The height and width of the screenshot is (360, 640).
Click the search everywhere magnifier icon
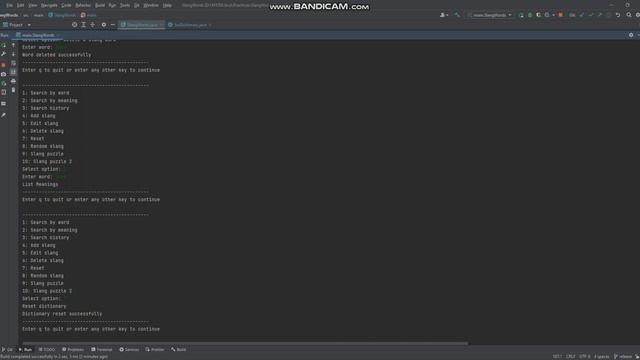click(629, 15)
